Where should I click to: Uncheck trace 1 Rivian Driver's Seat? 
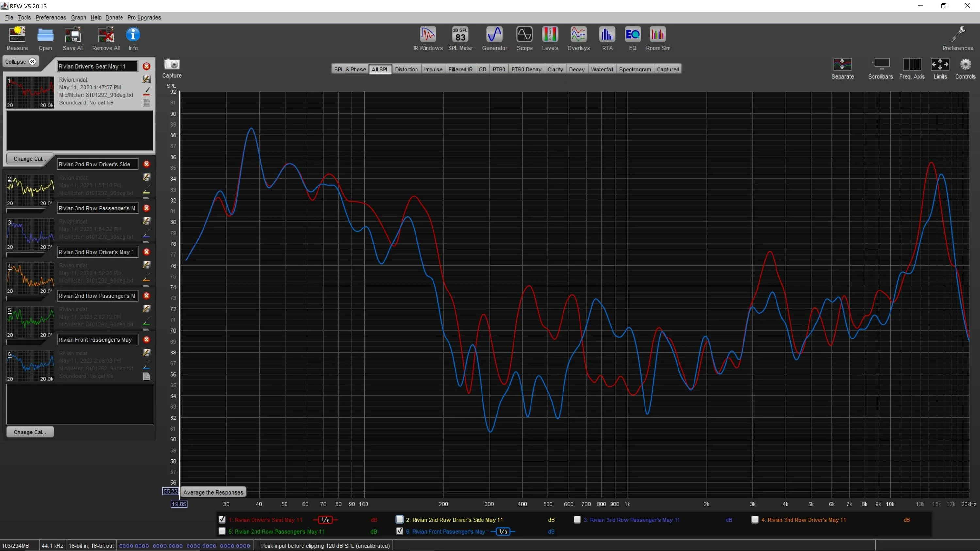coord(222,519)
